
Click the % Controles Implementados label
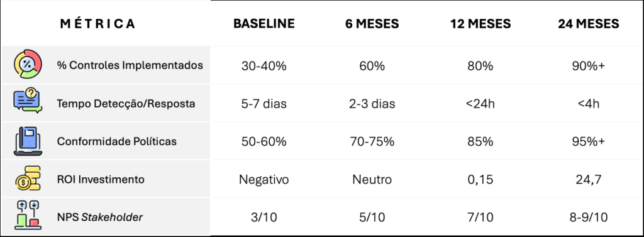tap(130, 65)
